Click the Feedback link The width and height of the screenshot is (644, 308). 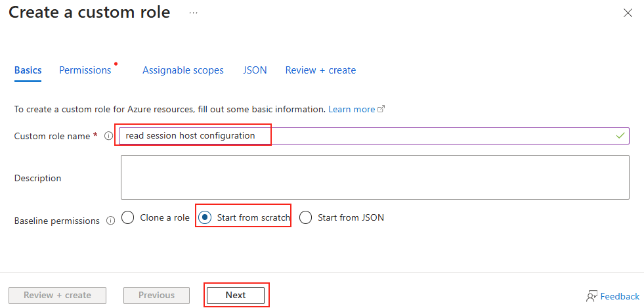click(620, 296)
